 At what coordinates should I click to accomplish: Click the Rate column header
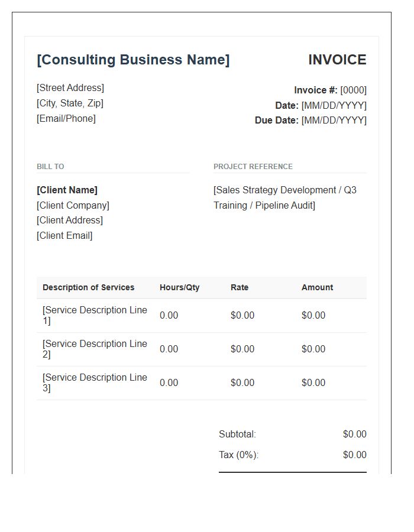pos(240,287)
